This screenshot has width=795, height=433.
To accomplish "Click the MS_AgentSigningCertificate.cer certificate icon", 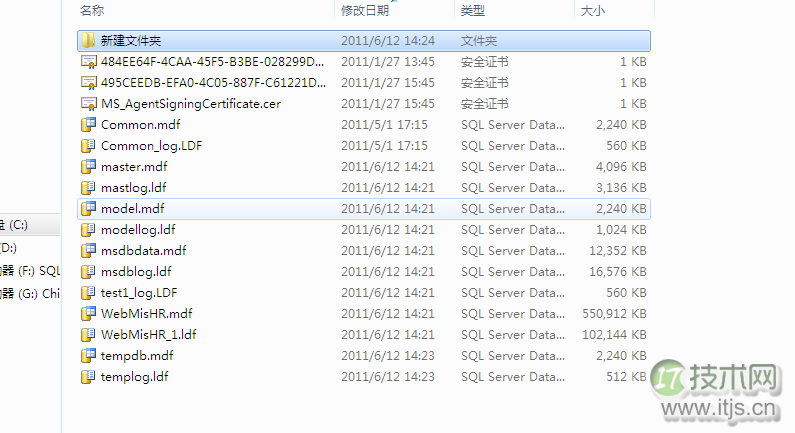I will [x=88, y=104].
